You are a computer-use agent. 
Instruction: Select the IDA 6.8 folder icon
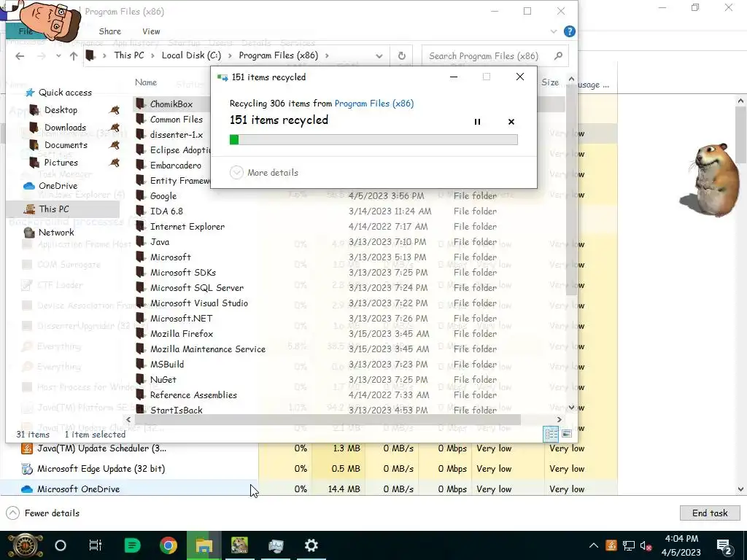point(141,211)
